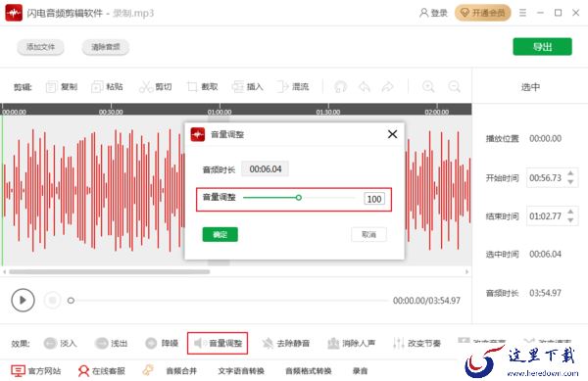Close the 音量调整 dialog with X
588x381 pixels.
coord(392,134)
